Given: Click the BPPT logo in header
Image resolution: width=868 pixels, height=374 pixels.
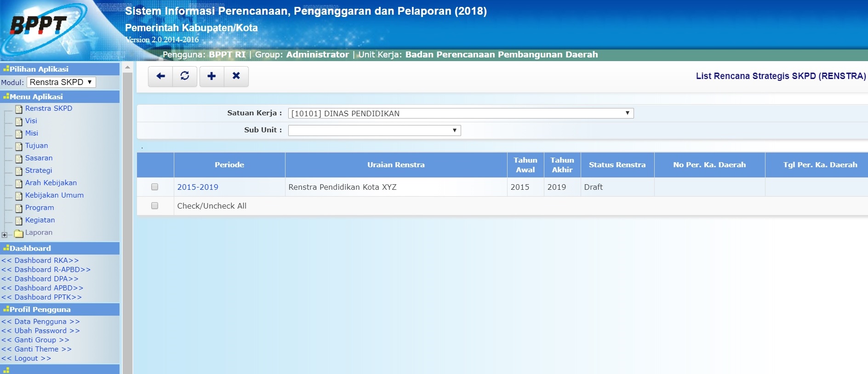Looking at the screenshot, I should (x=39, y=25).
